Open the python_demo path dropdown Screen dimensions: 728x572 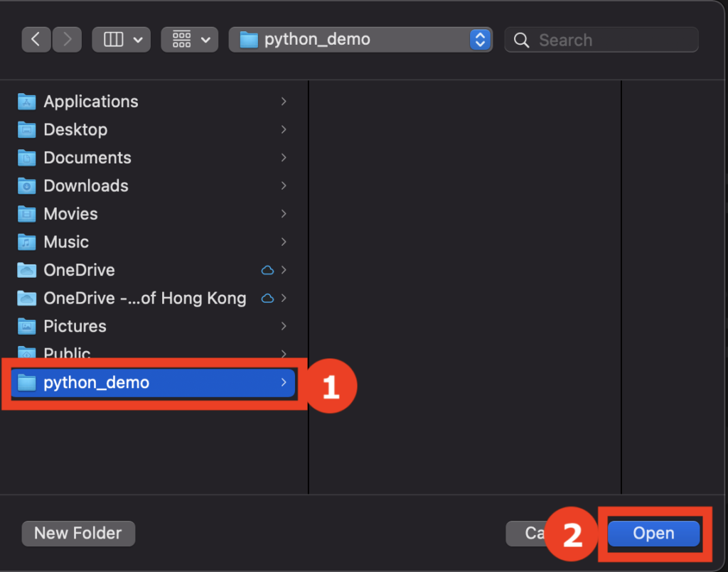[481, 39]
